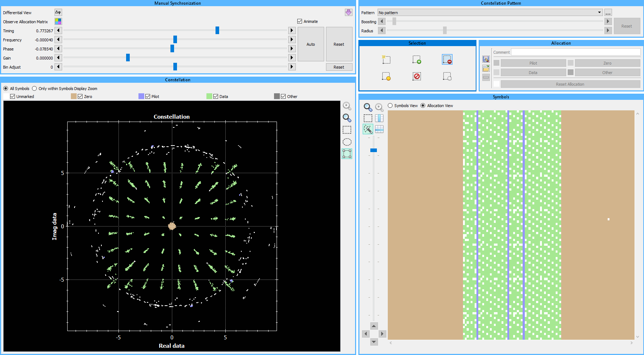Uncheck the Data checkbox in Constellation
Viewport: 644px width, 355px height.
(x=216, y=97)
